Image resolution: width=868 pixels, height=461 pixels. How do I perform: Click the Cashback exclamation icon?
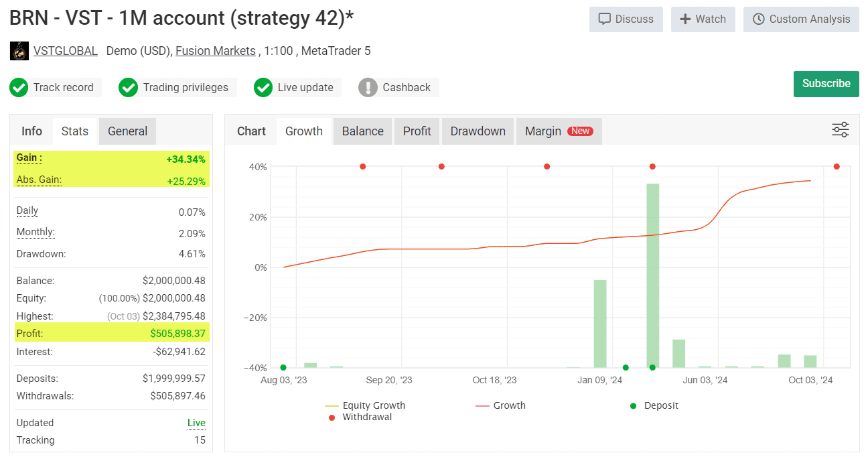coord(368,88)
